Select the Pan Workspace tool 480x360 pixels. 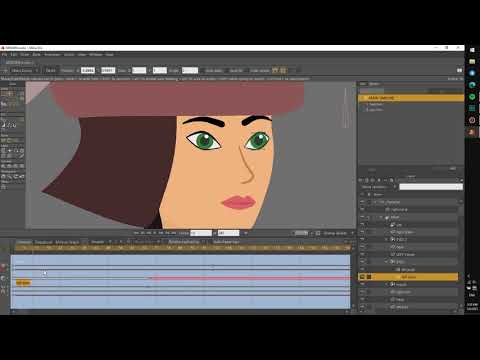click(x=4, y=176)
